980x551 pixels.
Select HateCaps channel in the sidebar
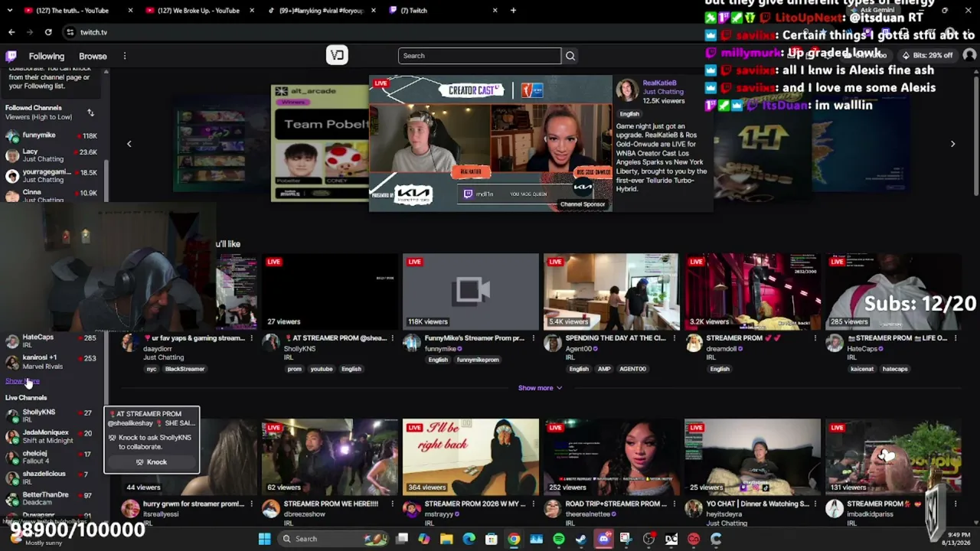(52, 341)
